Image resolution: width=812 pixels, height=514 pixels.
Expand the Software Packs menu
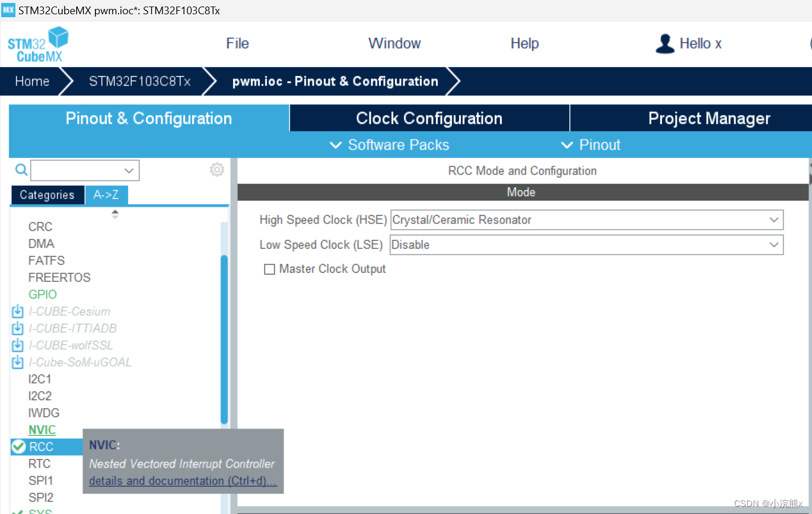click(389, 145)
